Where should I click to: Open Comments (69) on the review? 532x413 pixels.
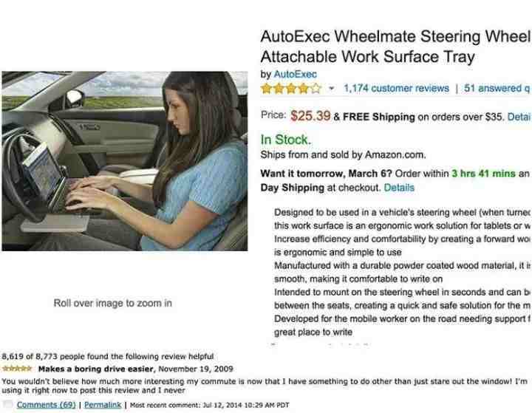click(x=46, y=405)
